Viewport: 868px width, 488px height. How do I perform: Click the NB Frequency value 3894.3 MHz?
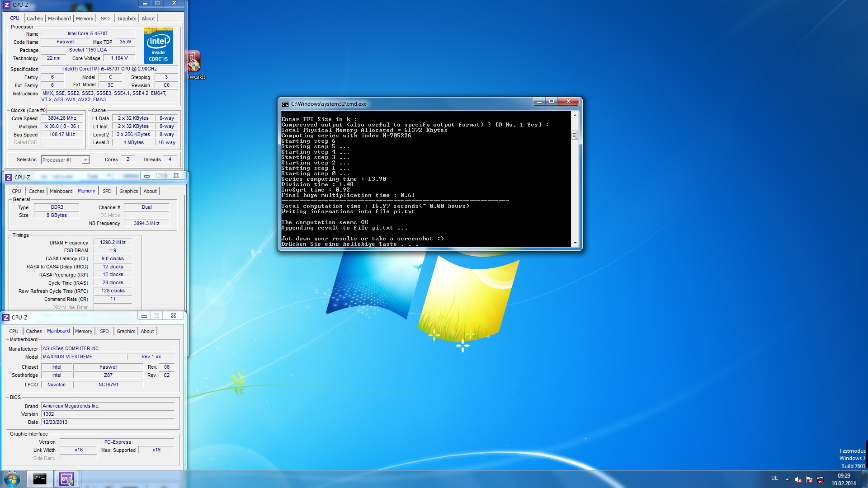146,223
